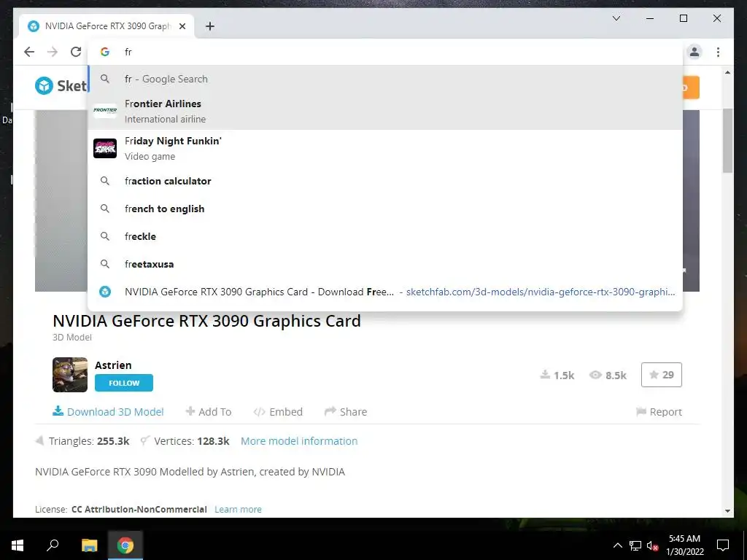
Task: Open the Windows Start menu
Action: pyautogui.click(x=18, y=545)
